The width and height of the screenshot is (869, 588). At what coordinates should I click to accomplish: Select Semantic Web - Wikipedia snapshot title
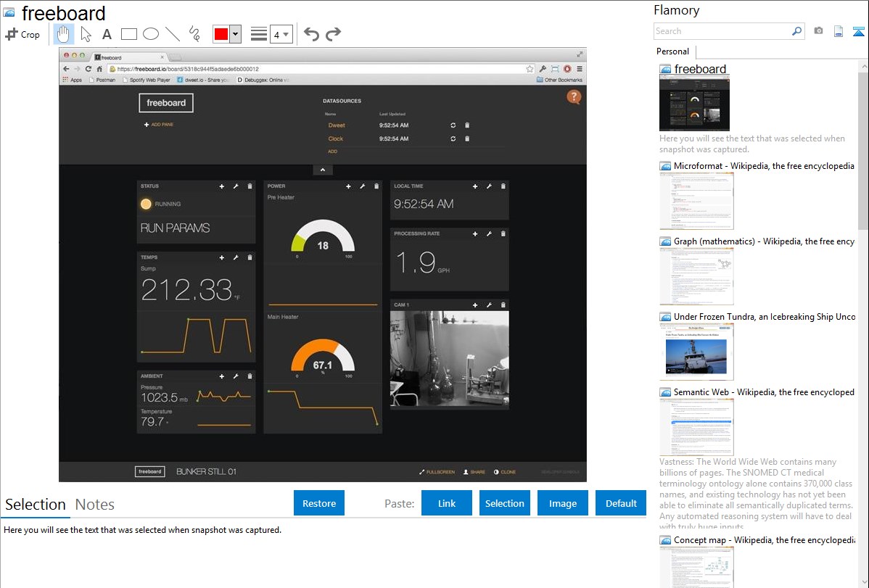coord(764,392)
